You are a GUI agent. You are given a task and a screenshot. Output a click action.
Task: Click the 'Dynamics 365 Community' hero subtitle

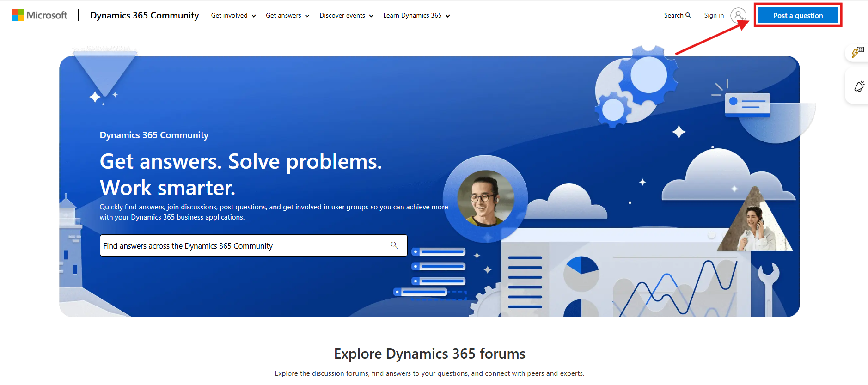pyautogui.click(x=154, y=135)
